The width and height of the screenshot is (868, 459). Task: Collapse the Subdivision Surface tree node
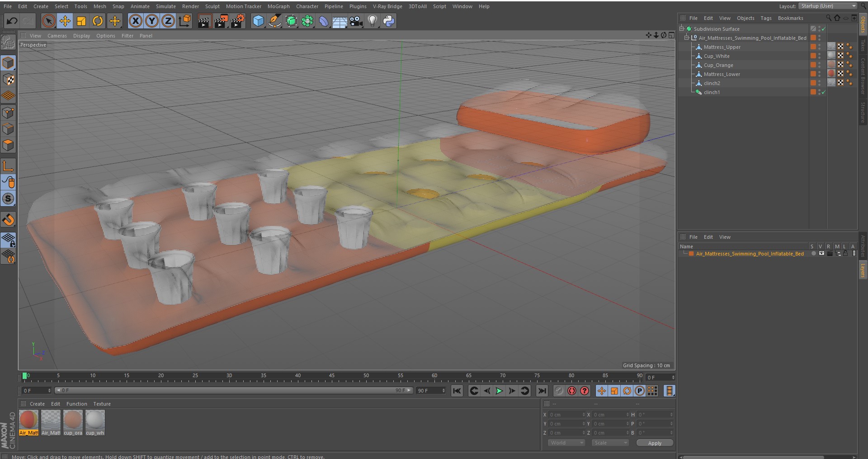682,28
